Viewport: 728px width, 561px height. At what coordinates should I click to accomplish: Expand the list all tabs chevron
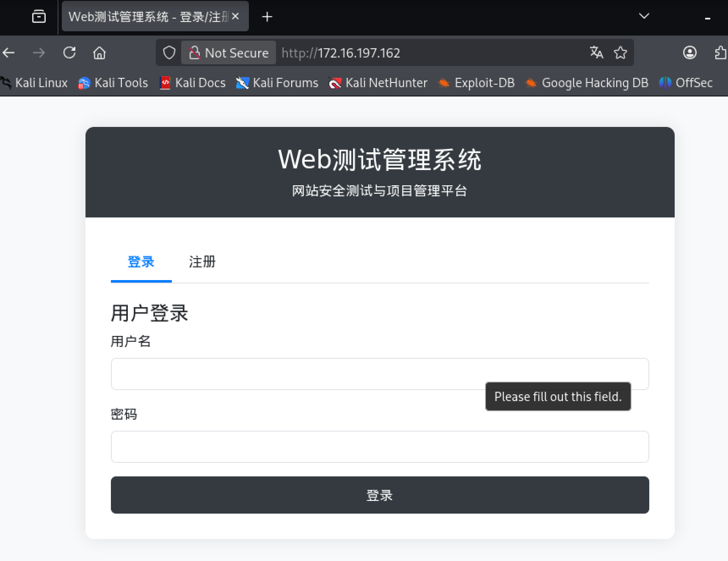(644, 16)
